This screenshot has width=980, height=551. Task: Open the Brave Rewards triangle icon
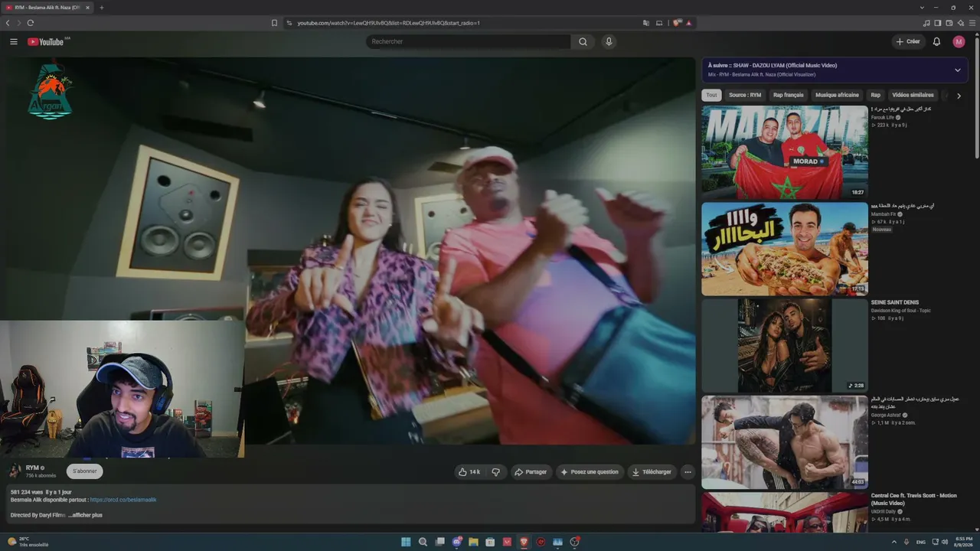pyautogui.click(x=689, y=23)
